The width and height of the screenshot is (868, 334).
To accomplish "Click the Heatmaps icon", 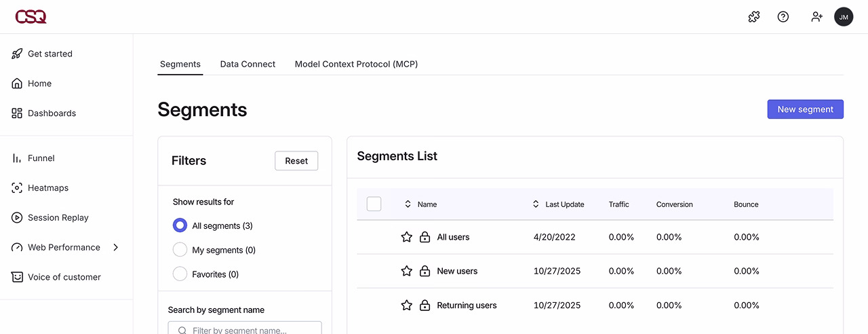I will tap(17, 188).
